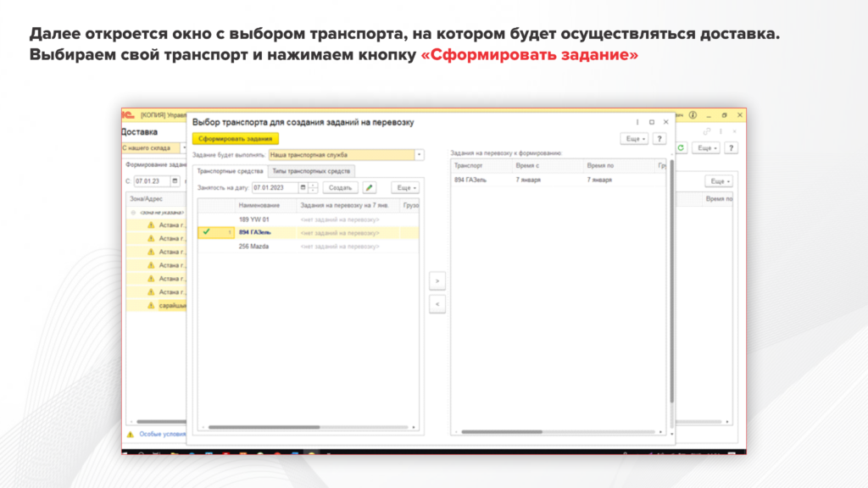Click the tasks table horizontal scrollbar
The image size is (868, 488).
click(502, 431)
